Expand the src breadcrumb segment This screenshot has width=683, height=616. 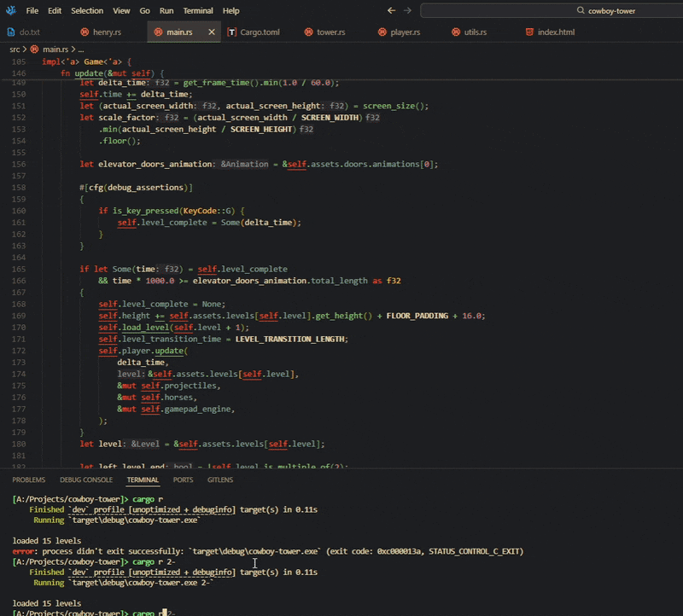[x=15, y=49]
